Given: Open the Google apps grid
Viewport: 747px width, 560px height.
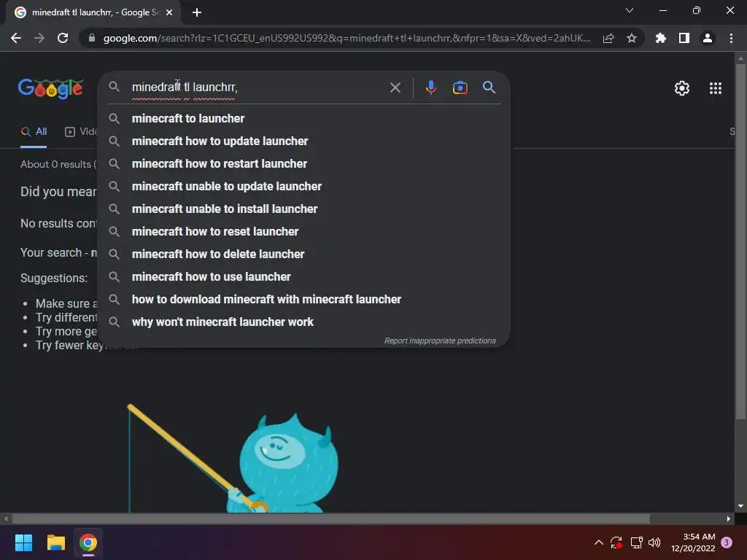Looking at the screenshot, I should (715, 88).
